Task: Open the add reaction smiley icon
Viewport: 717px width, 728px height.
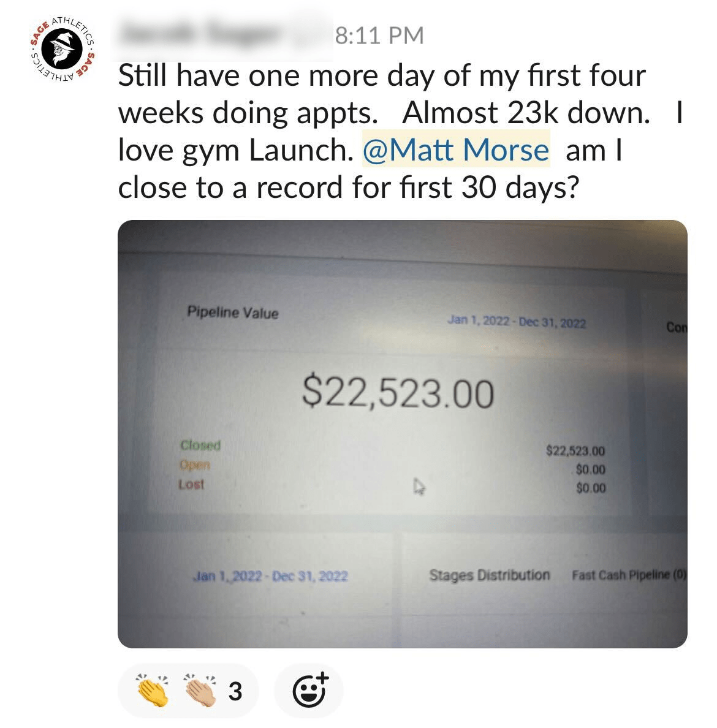Action: coord(309,691)
